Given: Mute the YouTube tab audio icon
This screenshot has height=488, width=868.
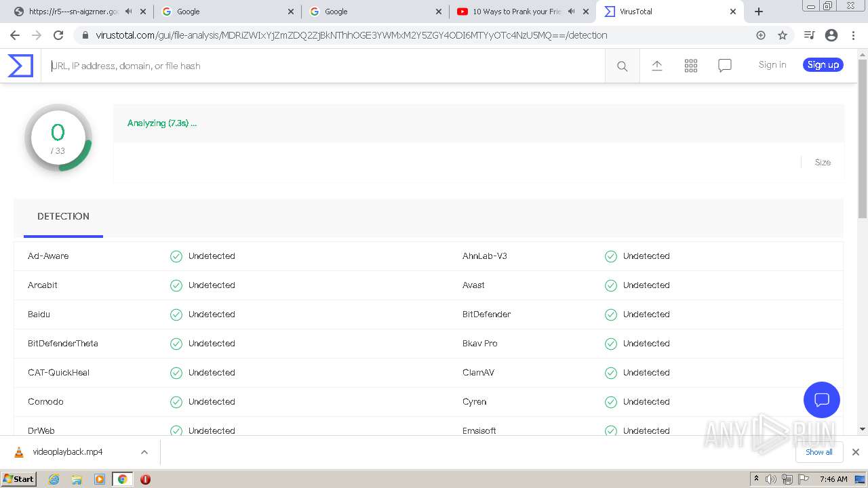Looking at the screenshot, I should (571, 12).
